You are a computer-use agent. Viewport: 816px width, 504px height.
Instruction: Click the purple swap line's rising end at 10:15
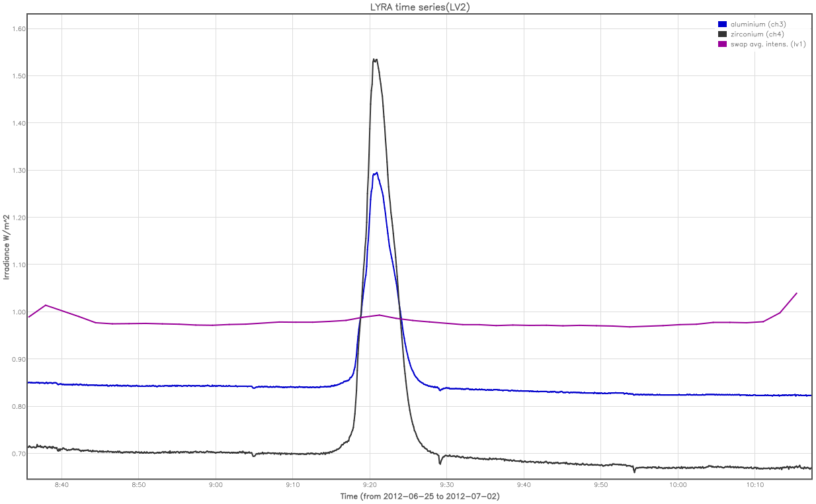point(796,293)
